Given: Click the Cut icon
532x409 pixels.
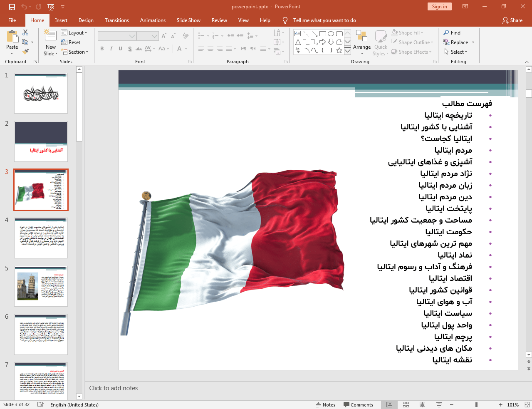Looking at the screenshot, I should 25,32.
